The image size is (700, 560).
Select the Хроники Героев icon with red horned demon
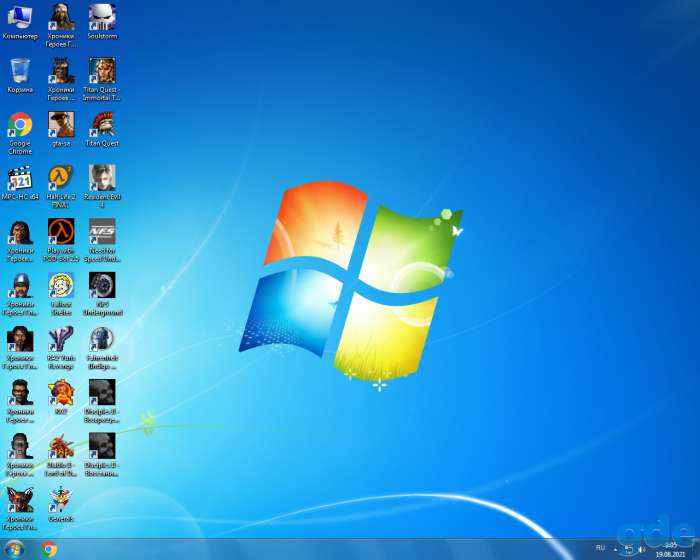(x=20, y=508)
